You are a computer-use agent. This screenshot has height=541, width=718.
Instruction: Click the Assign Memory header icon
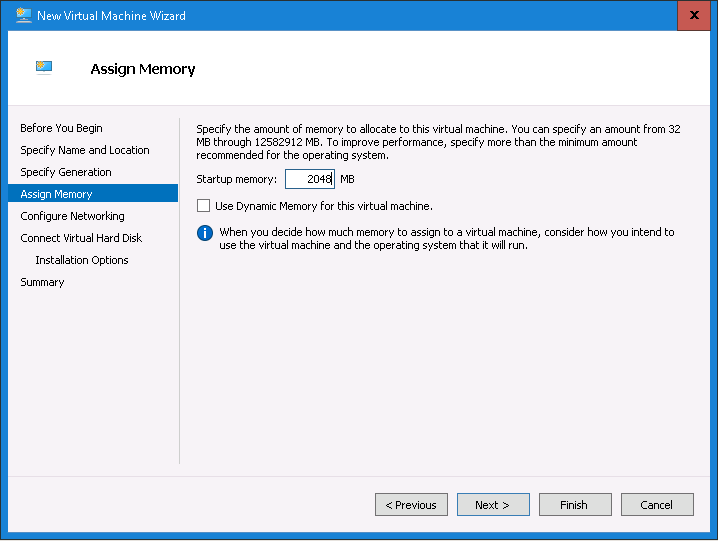(x=44, y=68)
